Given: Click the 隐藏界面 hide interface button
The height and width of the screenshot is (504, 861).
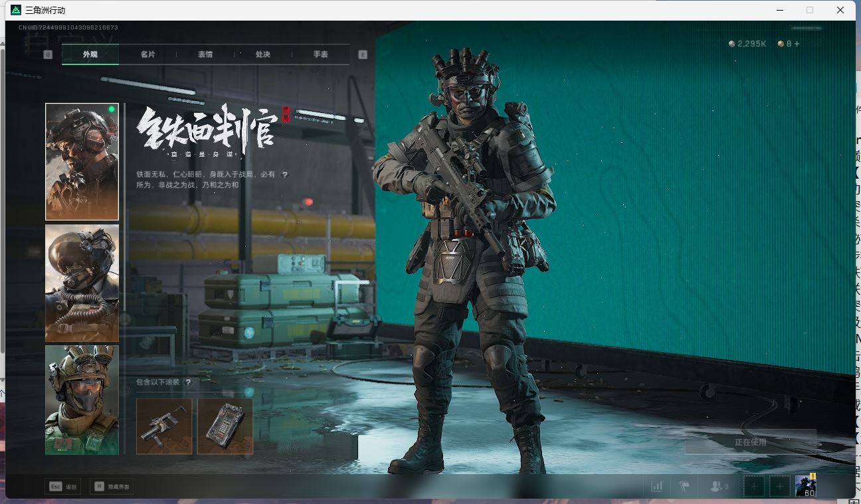Looking at the screenshot, I should coord(112,487).
